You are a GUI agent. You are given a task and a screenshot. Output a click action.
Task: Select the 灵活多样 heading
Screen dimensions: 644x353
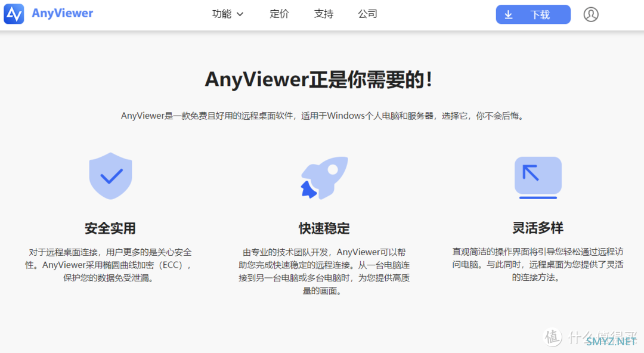click(x=538, y=228)
